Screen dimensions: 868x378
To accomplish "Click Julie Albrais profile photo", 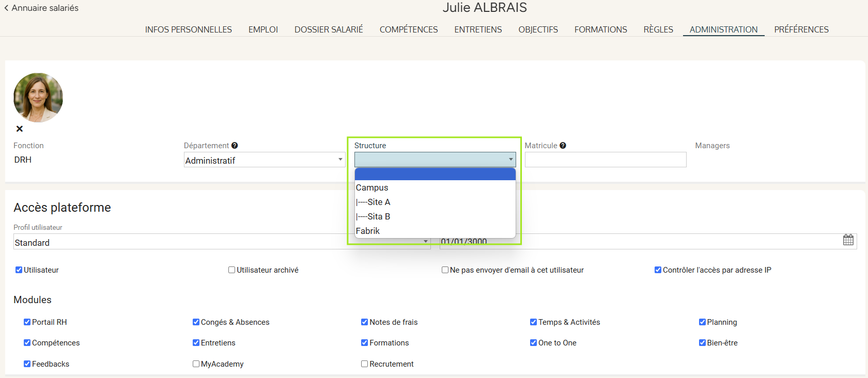I will tap(38, 98).
